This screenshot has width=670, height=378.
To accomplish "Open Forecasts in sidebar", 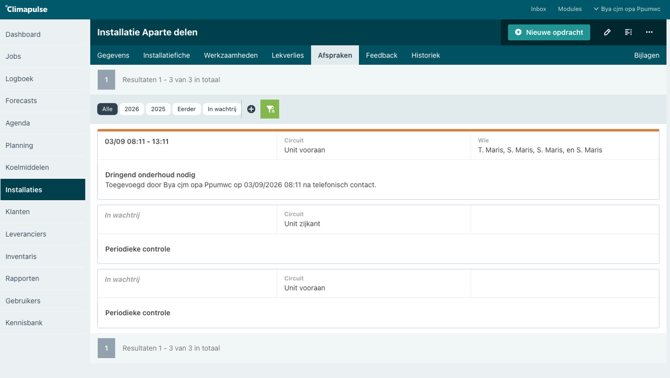I will [43, 101].
